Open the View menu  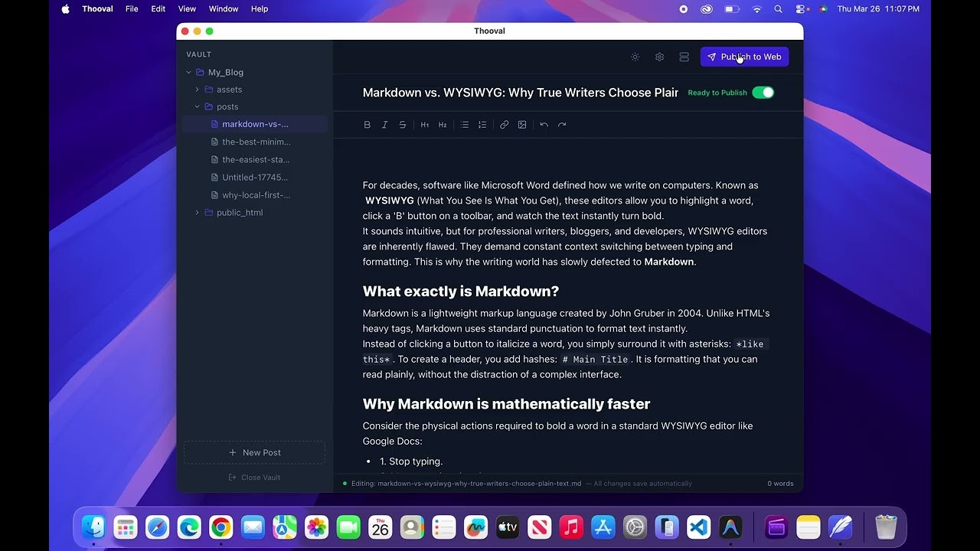click(x=187, y=9)
